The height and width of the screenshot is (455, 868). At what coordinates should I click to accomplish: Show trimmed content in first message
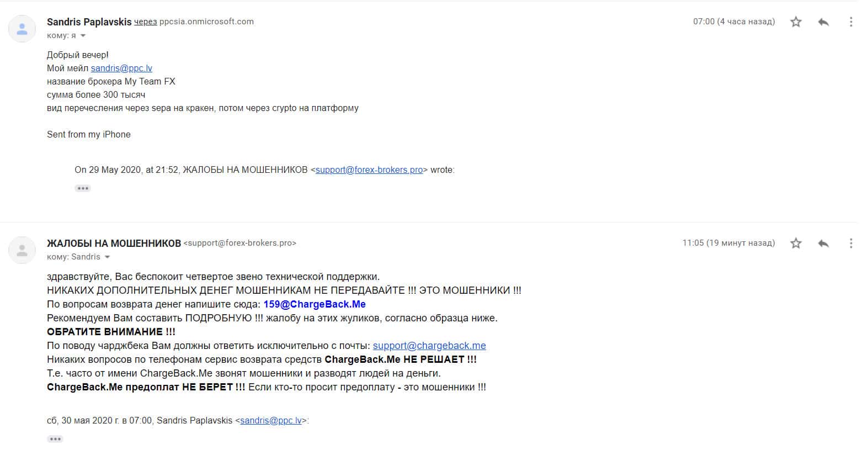(83, 188)
